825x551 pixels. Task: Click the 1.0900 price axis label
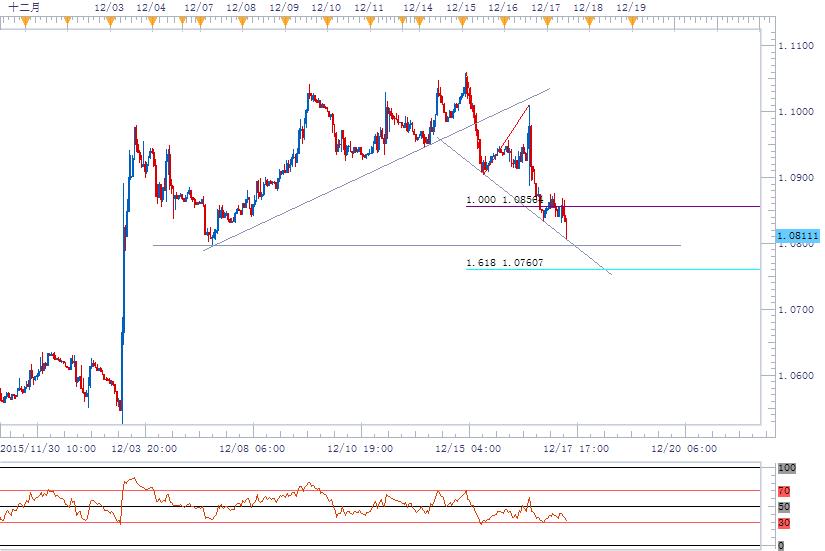[x=796, y=178]
